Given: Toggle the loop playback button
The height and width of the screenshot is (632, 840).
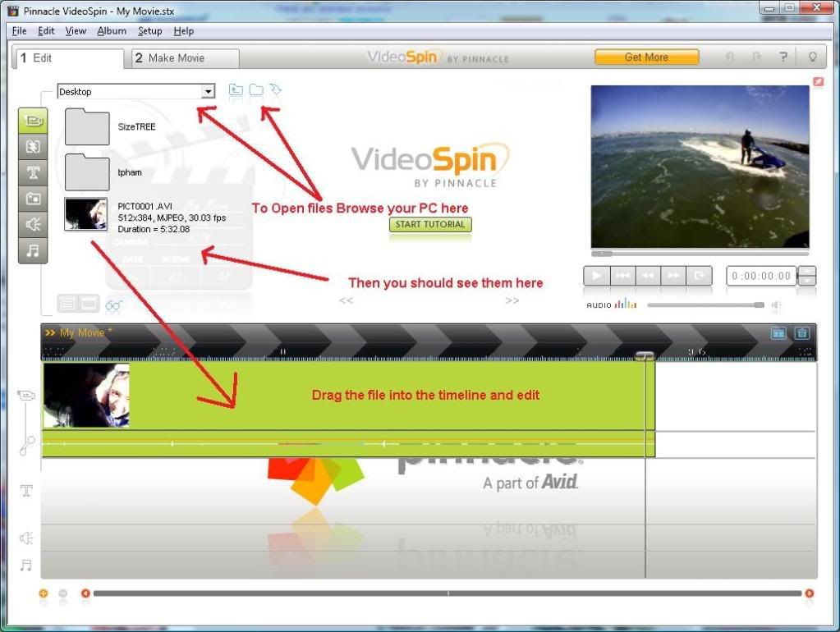Looking at the screenshot, I should click(699, 275).
